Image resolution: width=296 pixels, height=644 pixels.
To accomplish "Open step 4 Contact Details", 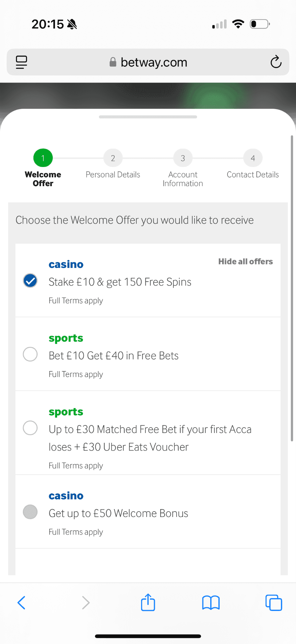I will point(253,158).
